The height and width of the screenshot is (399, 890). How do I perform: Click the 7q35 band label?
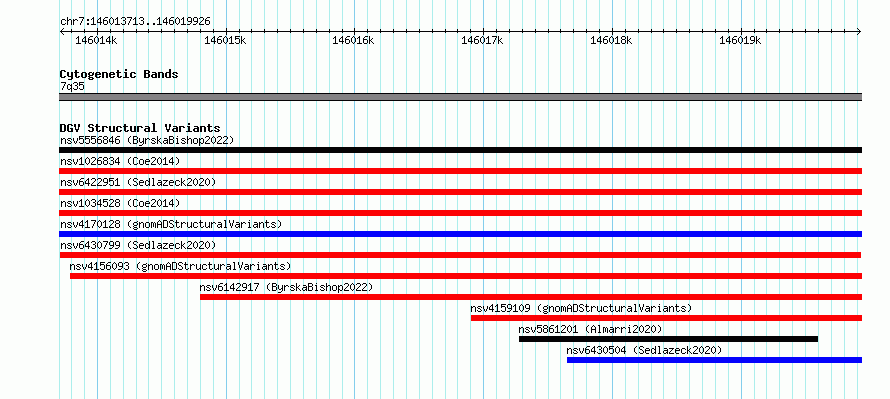tap(72, 87)
